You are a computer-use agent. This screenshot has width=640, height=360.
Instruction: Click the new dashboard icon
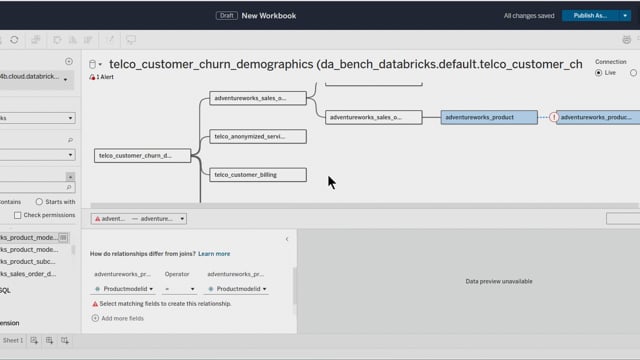[49, 340]
